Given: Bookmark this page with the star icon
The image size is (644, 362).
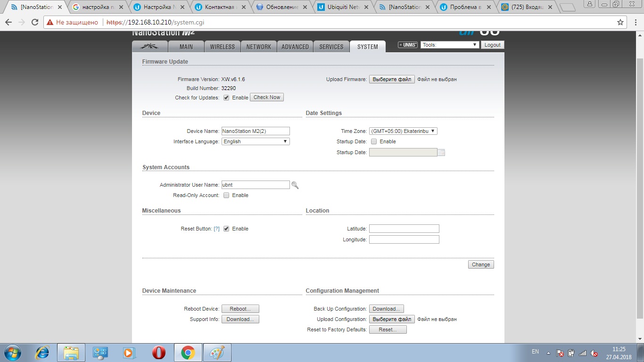Looking at the screenshot, I should (620, 22).
